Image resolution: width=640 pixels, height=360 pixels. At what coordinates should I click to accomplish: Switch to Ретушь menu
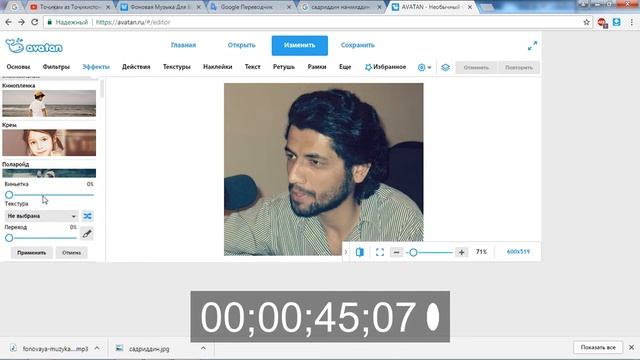284,67
